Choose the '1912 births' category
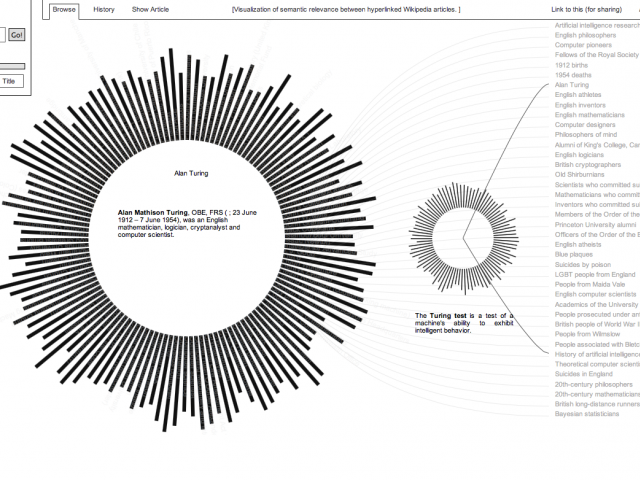This screenshot has width=640, height=480. (x=573, y=65)
